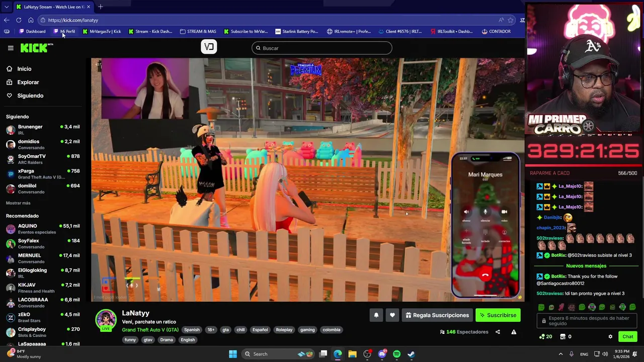Open domidios channel in following list

point(43,144)
